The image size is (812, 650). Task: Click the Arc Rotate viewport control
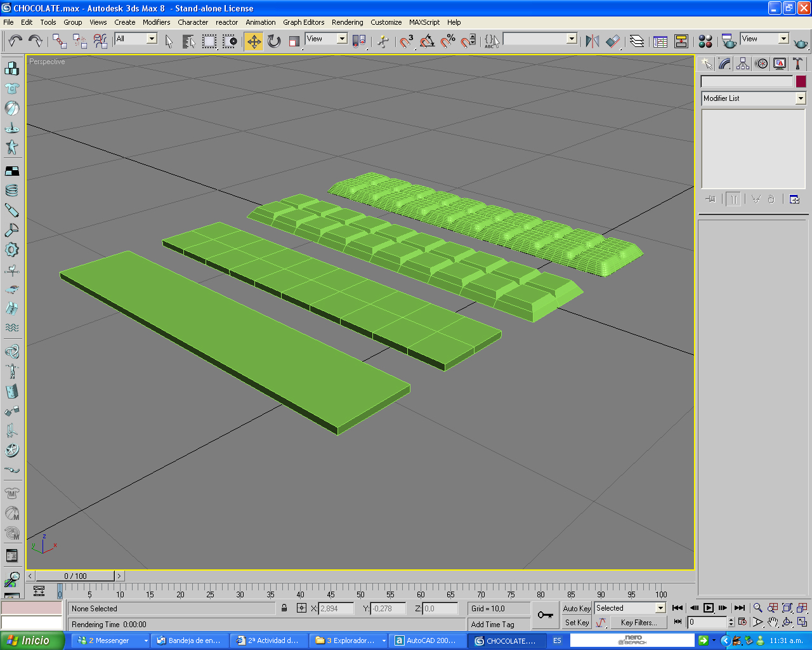coord(787,622)
